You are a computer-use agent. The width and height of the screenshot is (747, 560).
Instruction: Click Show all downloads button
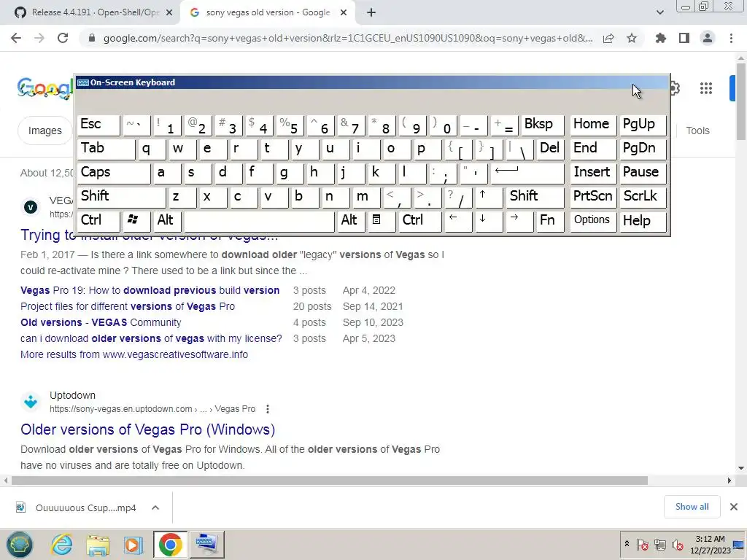tap(692, 507)
